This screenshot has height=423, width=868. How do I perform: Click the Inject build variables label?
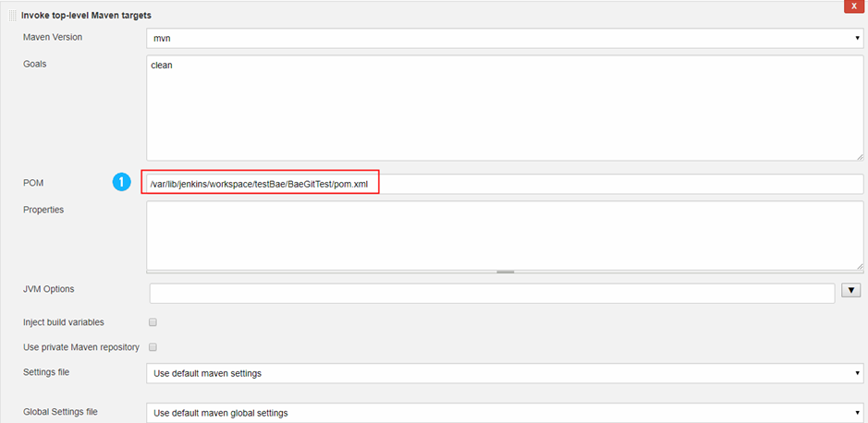64,321
